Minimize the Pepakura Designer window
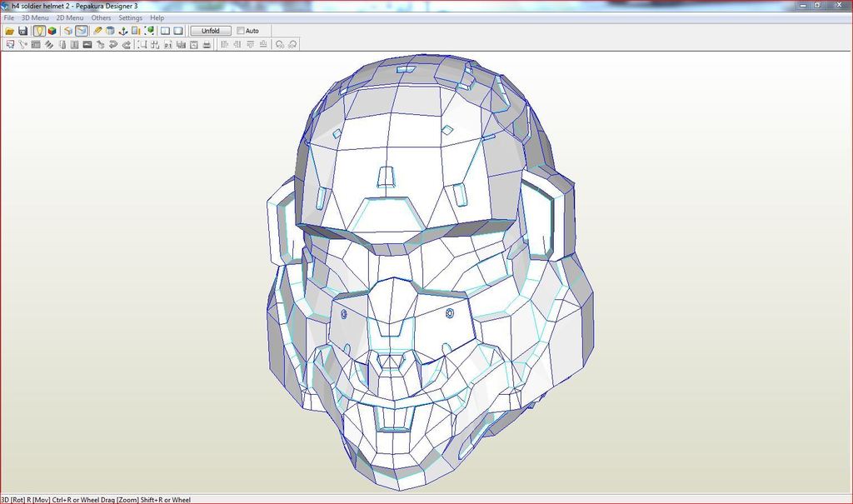 [x=803, y=5]
